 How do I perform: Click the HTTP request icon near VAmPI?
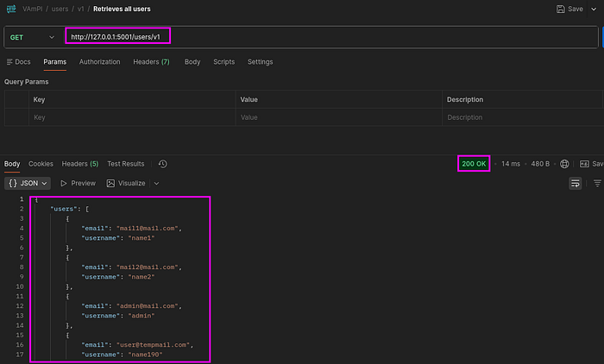[x=11, y=9]
